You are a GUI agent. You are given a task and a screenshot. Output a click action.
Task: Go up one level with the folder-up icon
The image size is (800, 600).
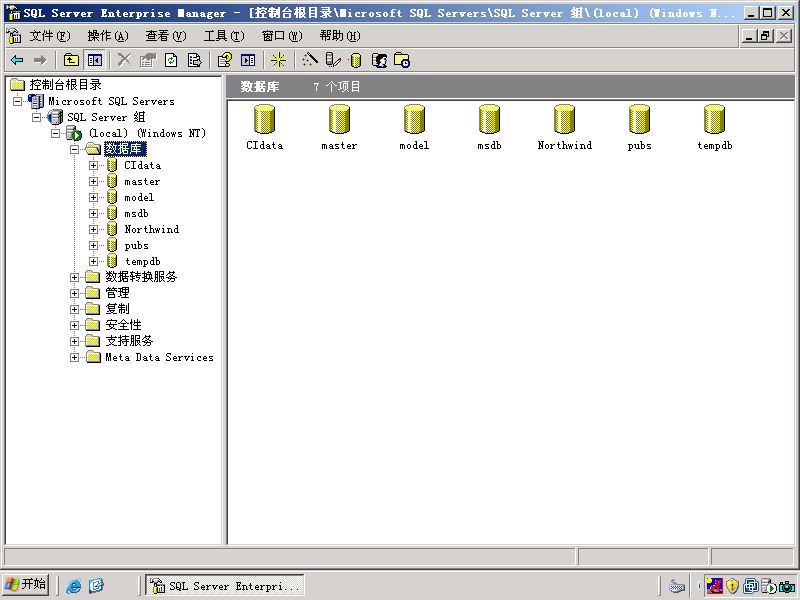[71, 60]
